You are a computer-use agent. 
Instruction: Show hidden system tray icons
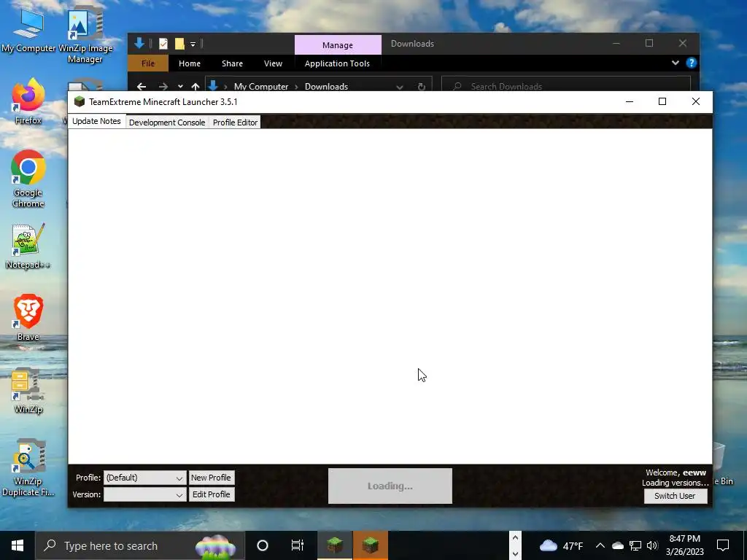600,545
